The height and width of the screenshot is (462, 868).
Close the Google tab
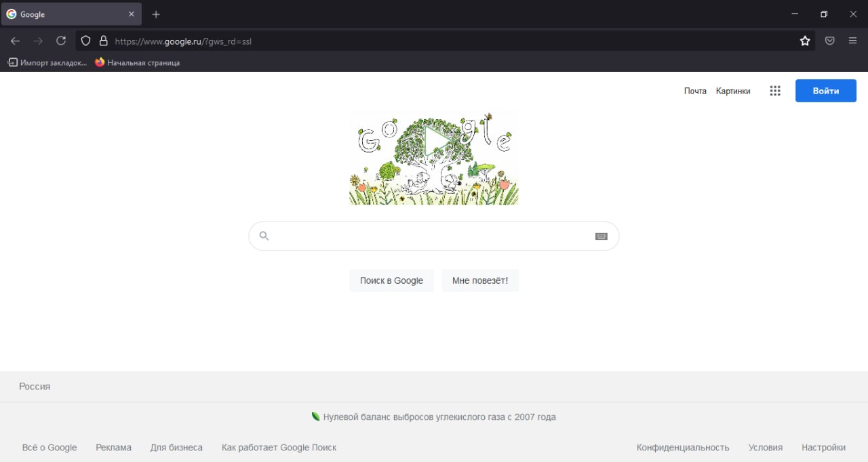132,14
